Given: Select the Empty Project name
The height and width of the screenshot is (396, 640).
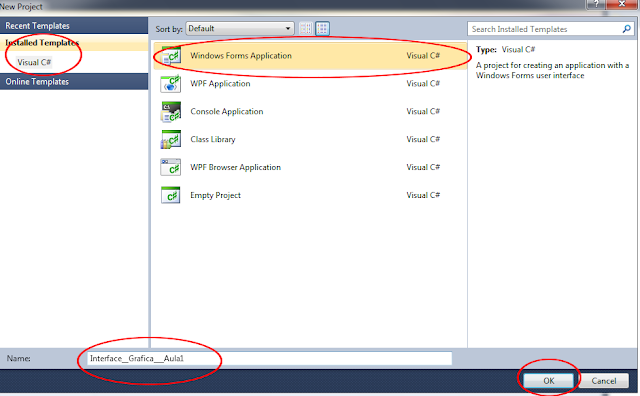Looking at the screenshot, I should coord(215,196).
